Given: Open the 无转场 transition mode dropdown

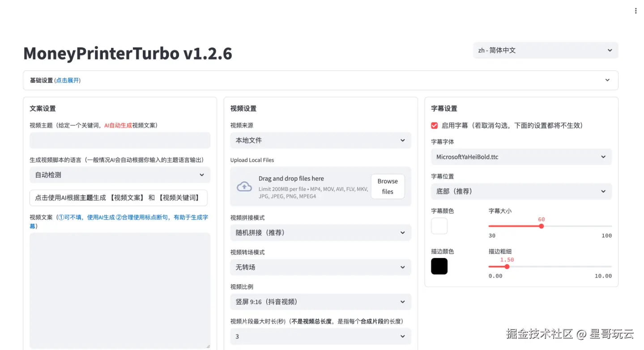Looking at the screenshot, I should 320,267.
